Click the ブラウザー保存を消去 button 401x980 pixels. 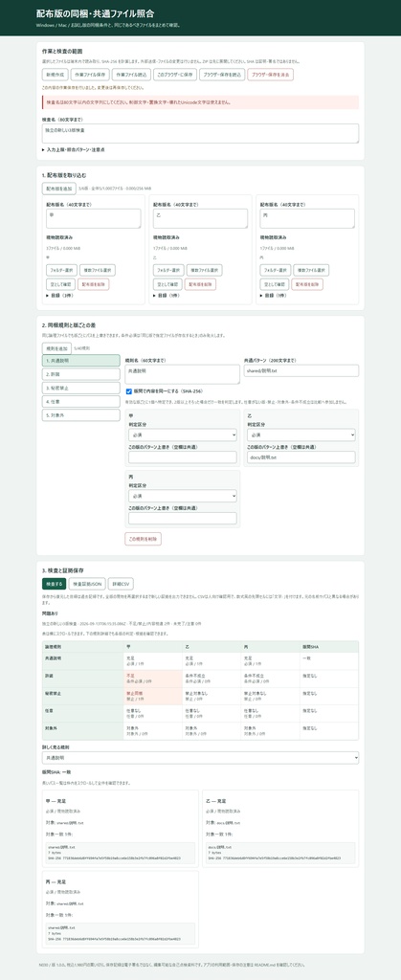pos(271,74)
